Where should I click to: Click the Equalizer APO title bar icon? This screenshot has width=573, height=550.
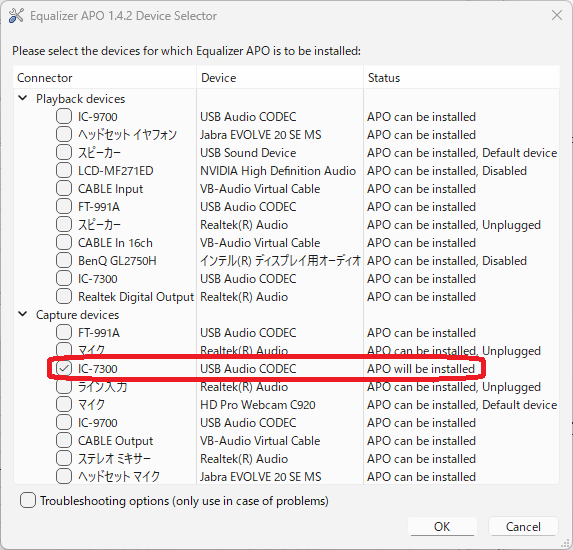(16, 16)
